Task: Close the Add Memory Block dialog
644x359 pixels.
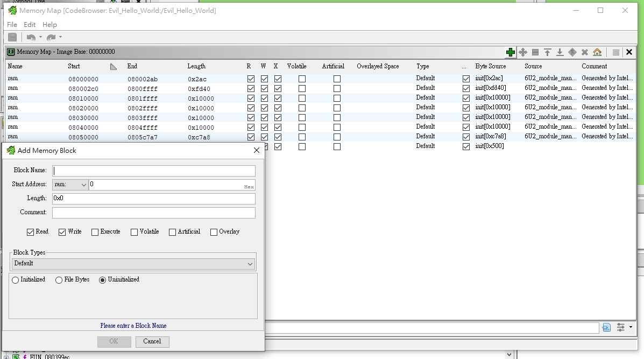Action: pos(257,150)
